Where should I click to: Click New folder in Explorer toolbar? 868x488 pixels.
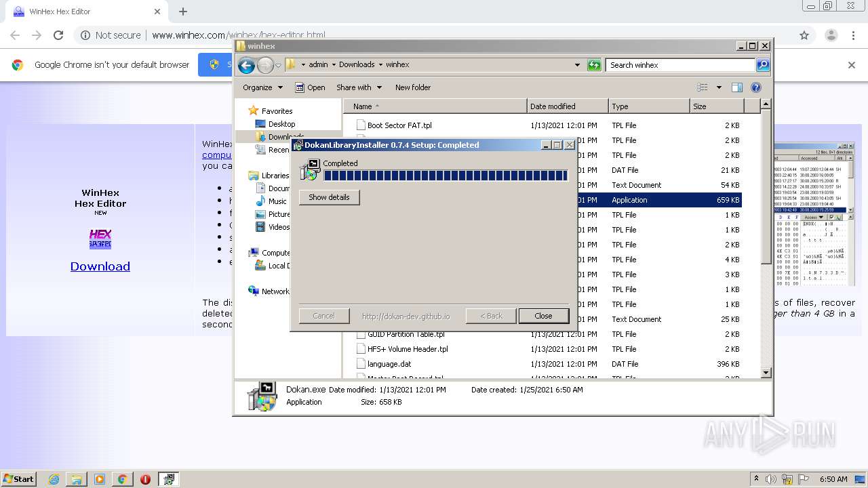[413, 87]
